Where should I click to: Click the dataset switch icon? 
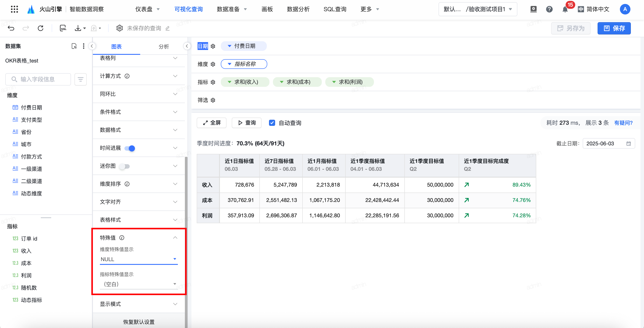pyautogui.click(x=74, y=46)
